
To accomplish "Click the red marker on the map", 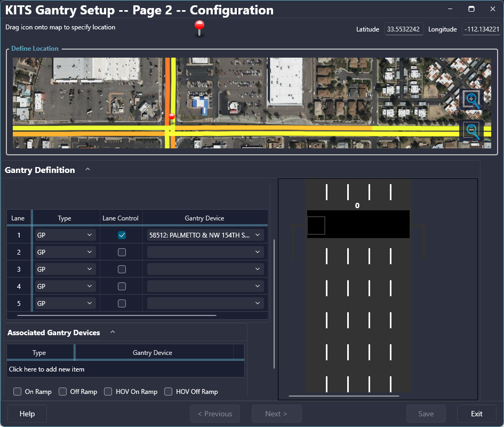I will point(171,117).
